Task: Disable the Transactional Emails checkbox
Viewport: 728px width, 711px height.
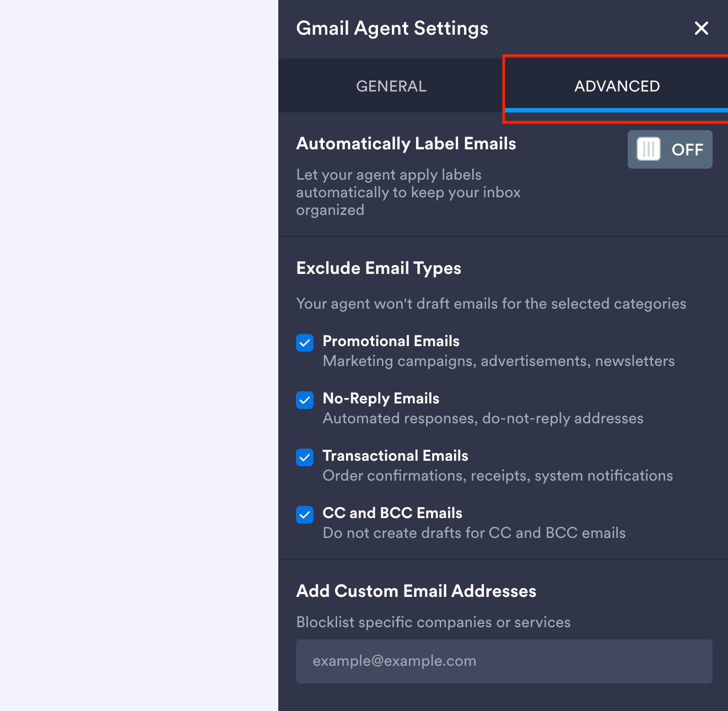Action: 305,457
